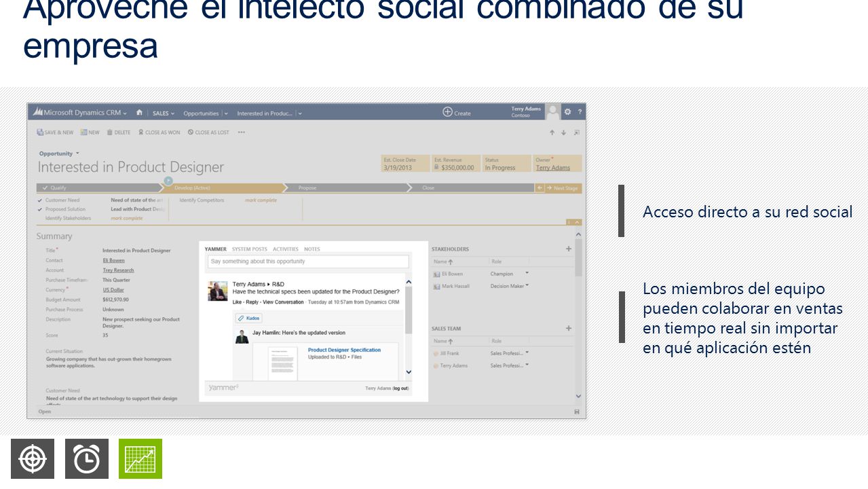The width and height of the screenshot is (868, 489).
Task: Switch to the NOTES tab
Action: [312, 249]
